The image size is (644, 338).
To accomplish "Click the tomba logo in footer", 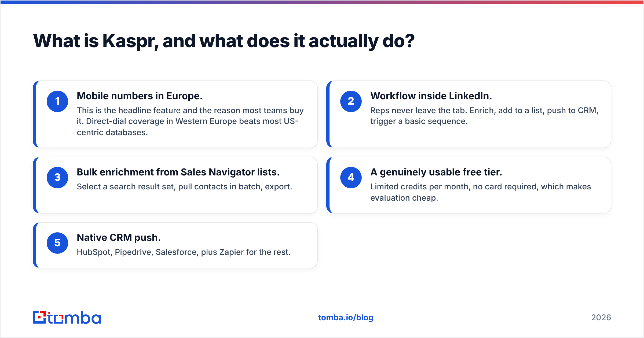I will coord(67,317).
